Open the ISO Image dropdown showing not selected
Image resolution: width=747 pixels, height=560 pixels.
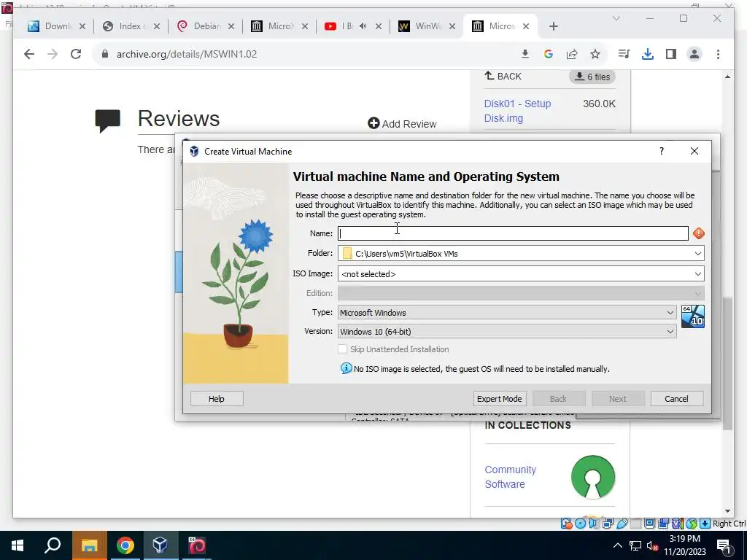[x=521, y=274]
